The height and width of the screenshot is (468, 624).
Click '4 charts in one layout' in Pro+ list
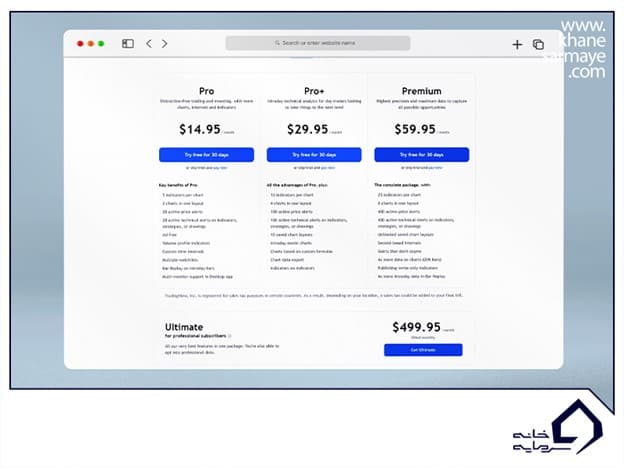pos(291,203)
